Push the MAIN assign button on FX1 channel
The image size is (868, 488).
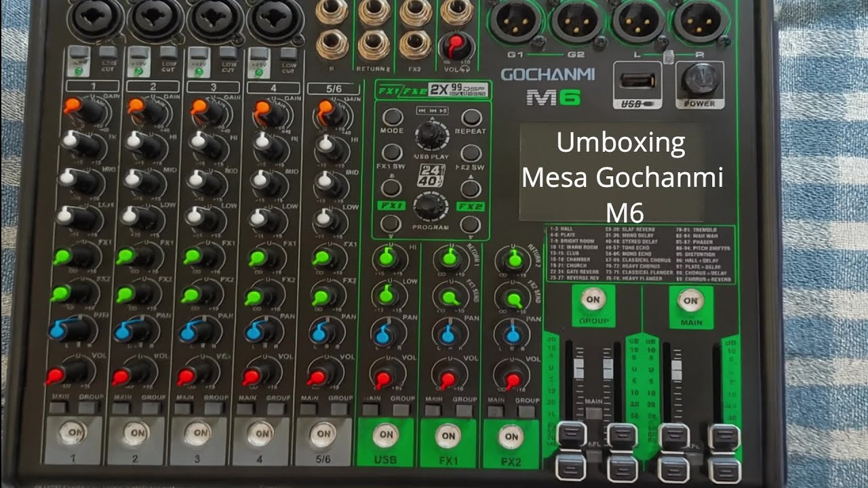click(433, 411)
